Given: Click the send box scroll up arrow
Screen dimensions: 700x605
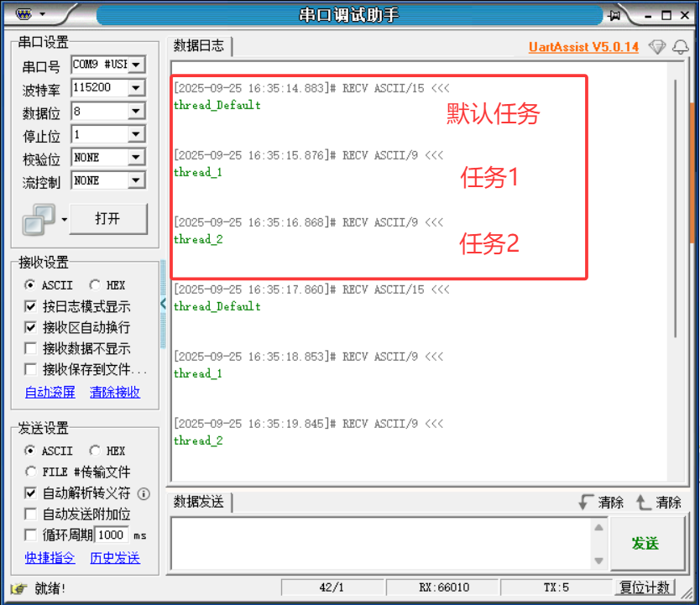Looking at the screenshot, I should (599, 527).
